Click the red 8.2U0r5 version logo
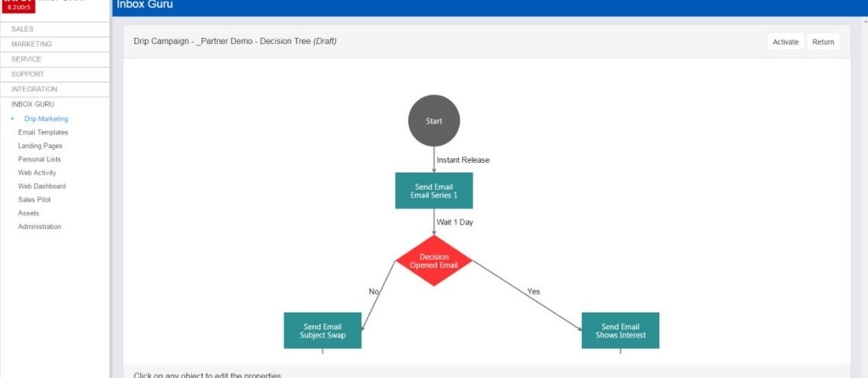This screenshot has height=378, width=868. click(x=19, y=6)
